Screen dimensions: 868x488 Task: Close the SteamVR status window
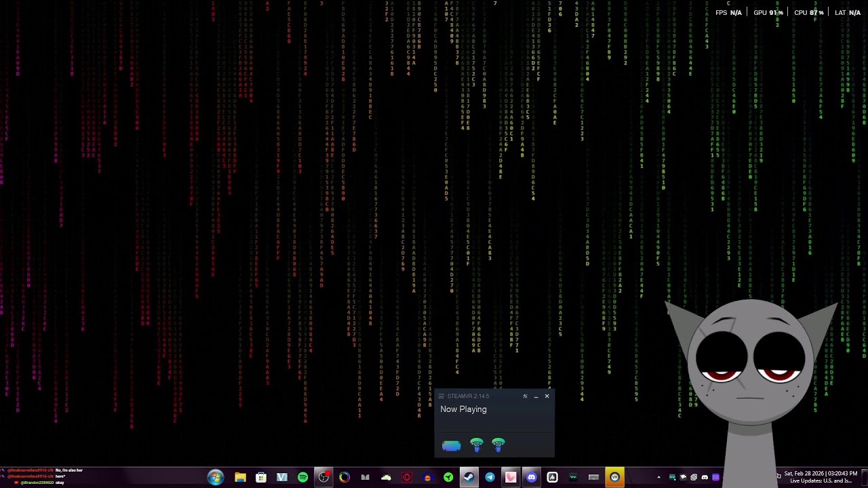(x=547, y=396)
